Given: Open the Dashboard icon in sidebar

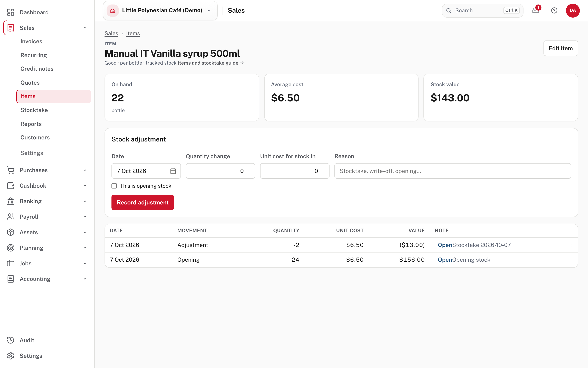Looking at the screenshot, I should coord(10,12).
